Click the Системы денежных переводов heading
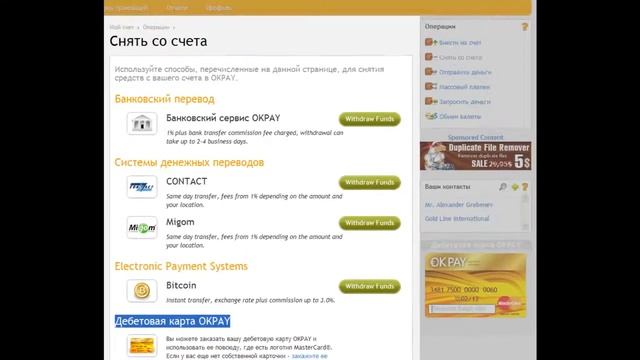 coord(189,162)
